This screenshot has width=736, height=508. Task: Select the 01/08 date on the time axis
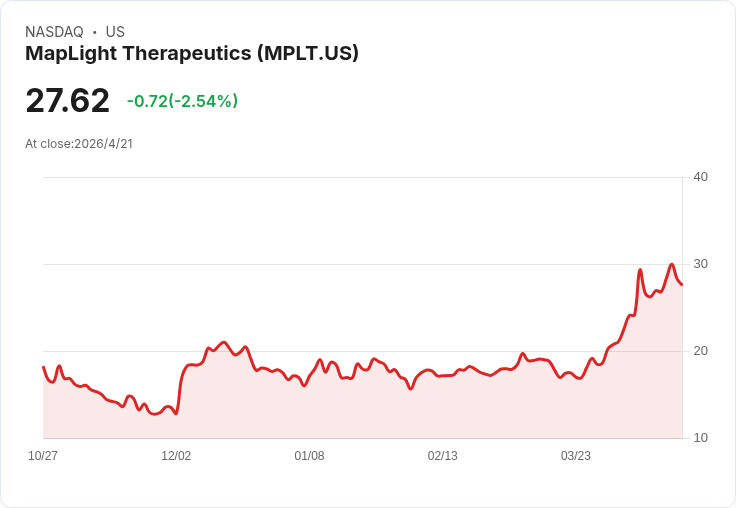tap(309, 456)
